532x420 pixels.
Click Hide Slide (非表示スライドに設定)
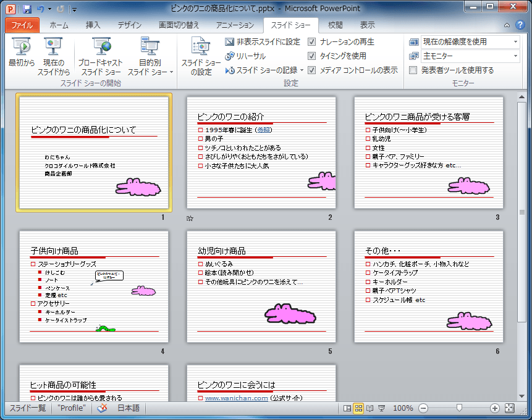(x=263, y=42)
